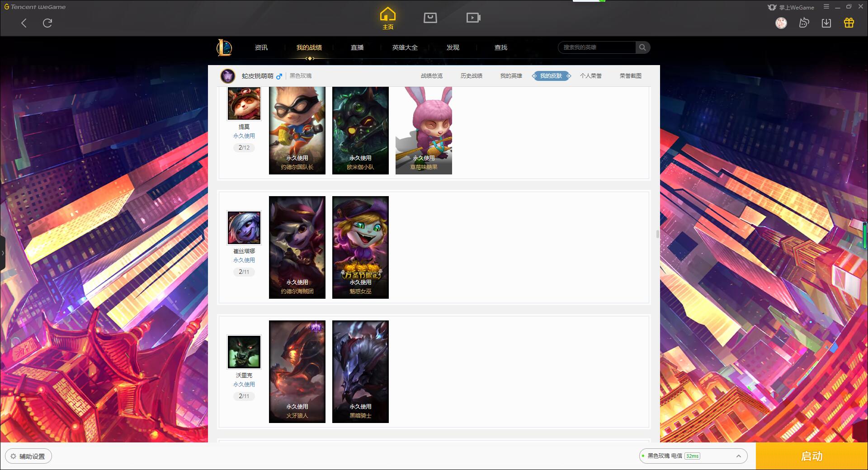Click the 2/12 skin count under 提莫
The height and width of the screenshot is (470, 868).
(x=244, y=148)
